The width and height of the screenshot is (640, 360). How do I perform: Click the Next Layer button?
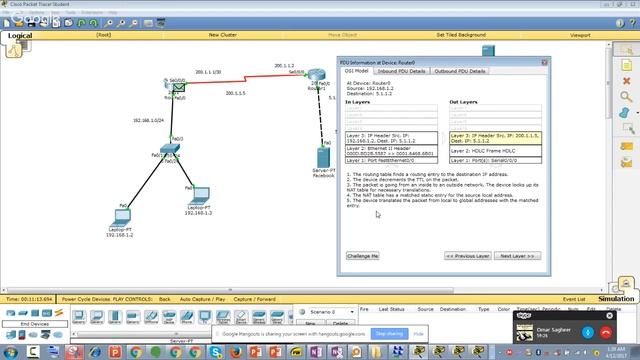tap(518, 256)
